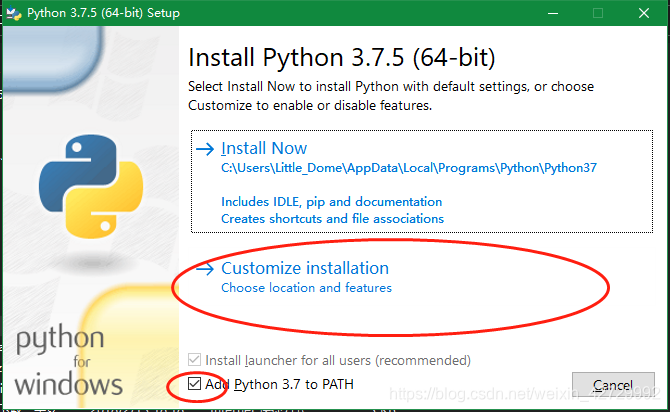Toggle the Add Python 3.7 to PATH checkbox
The height and width of the screenshot is (412, 670).
194,384
